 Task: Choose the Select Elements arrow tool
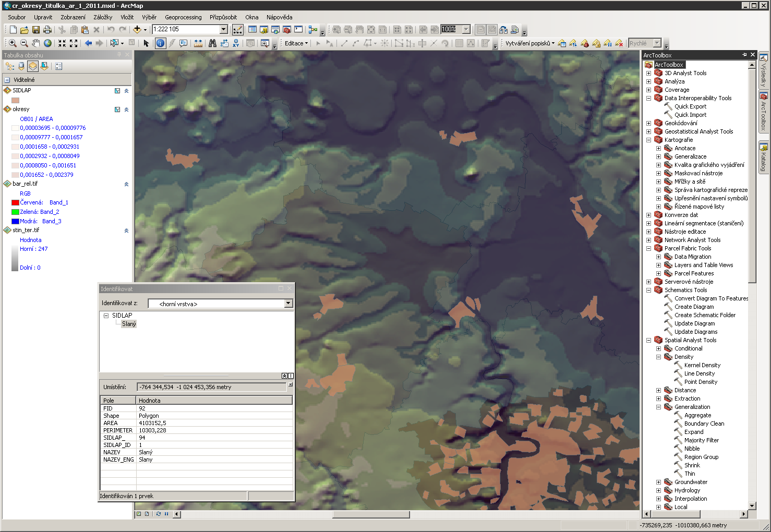[146, 43]
